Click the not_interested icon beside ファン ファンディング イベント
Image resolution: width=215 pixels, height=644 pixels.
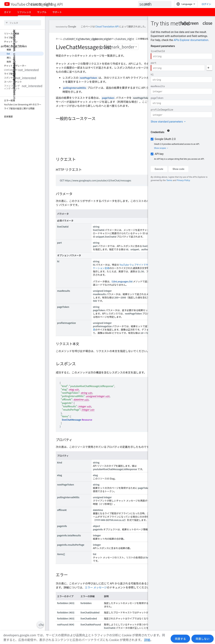point(32,86)
